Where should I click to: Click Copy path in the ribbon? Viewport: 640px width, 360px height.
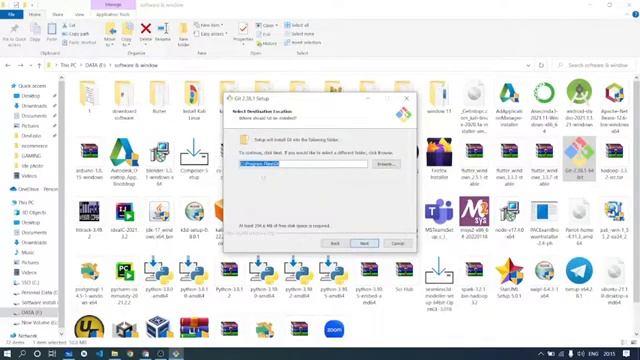pyautogui.click(x=76, y=34)
